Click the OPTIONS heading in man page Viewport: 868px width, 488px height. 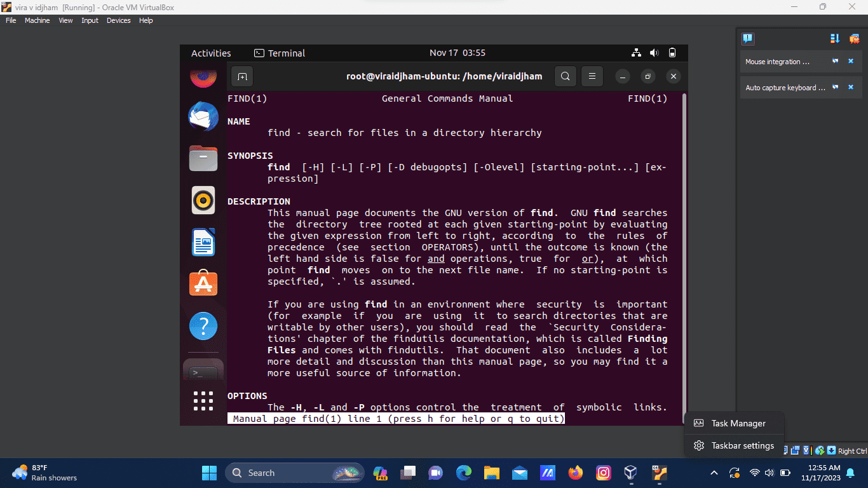coord(247,396)
